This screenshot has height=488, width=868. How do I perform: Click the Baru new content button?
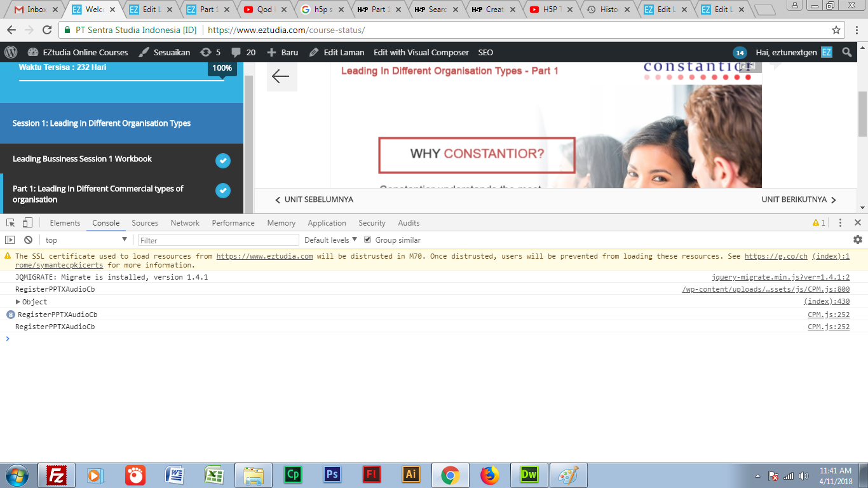point(282,52)
